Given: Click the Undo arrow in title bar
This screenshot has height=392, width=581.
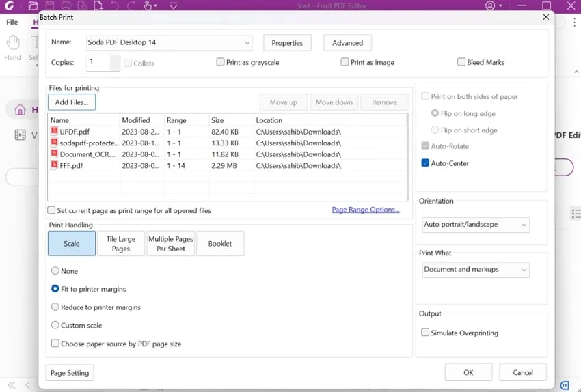Looking at the screenshot, I should (x=115, y=5).
